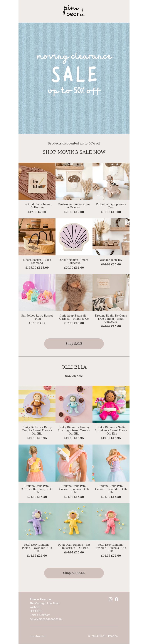Open the Facebook icon in footer
The width and height of the screenshot is (148, 644).
coord(117,599)
